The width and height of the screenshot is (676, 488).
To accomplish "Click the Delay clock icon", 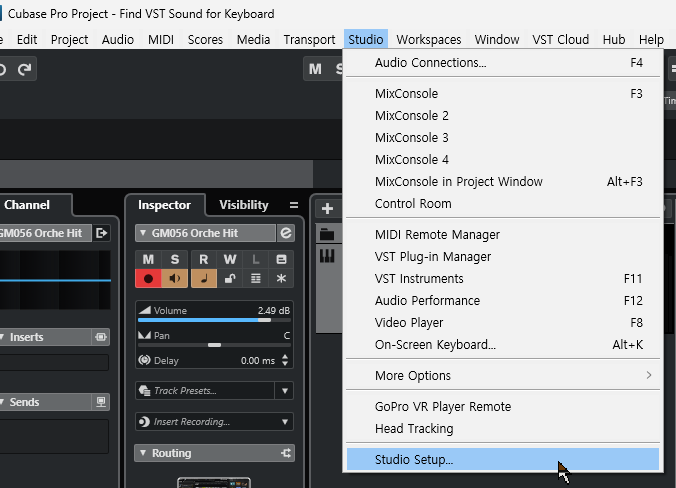I will [x=144, y=360].
